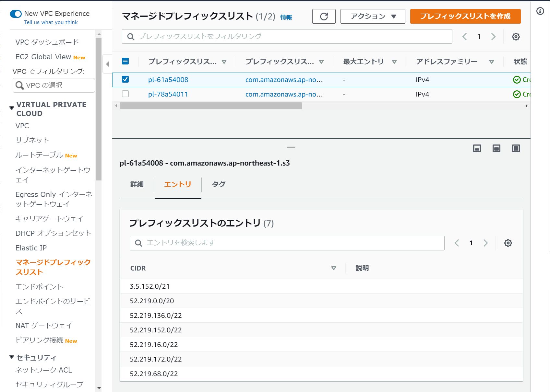Set detail pane to medium split size
Screen dimensions: 550x392
tap(496, 148)
